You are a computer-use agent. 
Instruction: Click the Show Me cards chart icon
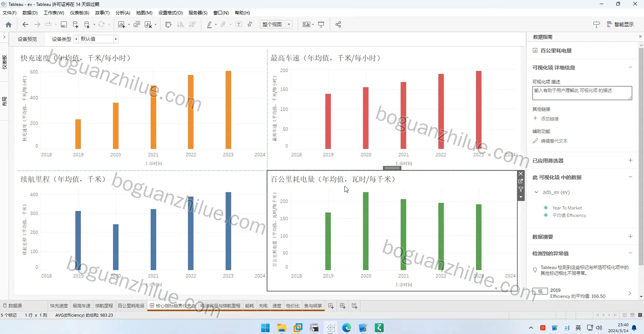(x=306, y=24)
